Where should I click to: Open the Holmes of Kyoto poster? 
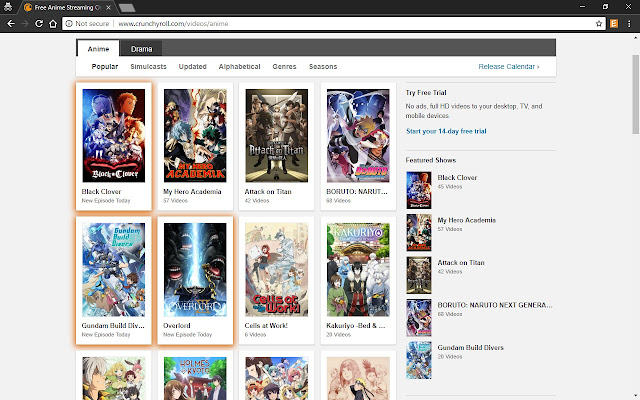pyautogui.click(x=195, y=378)
